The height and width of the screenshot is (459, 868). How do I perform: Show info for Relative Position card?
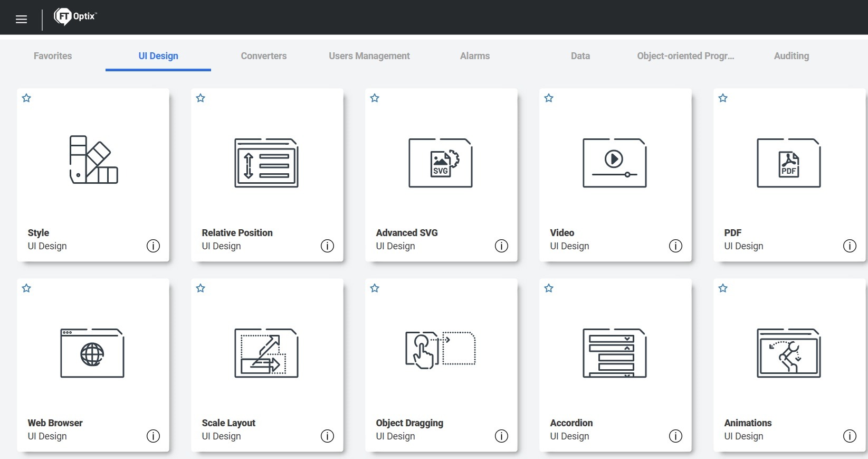coord(327,246)
